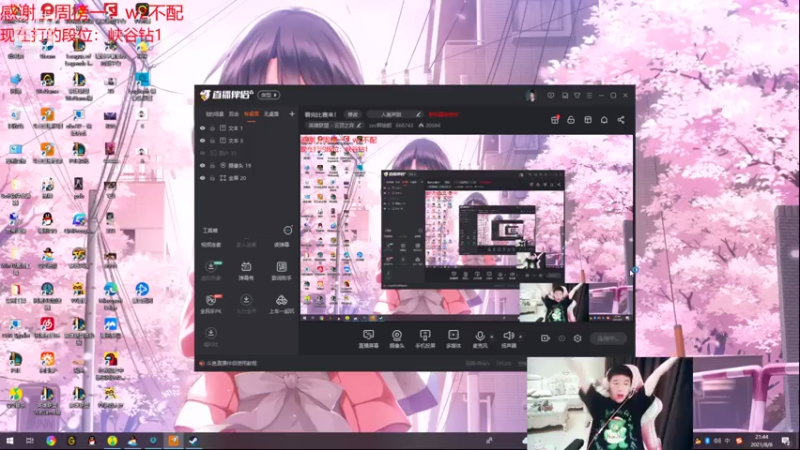Screen dimensions: 800x450
Task: Toggle lock on 文本 3 layer
Action: click(x=212, y=140)
